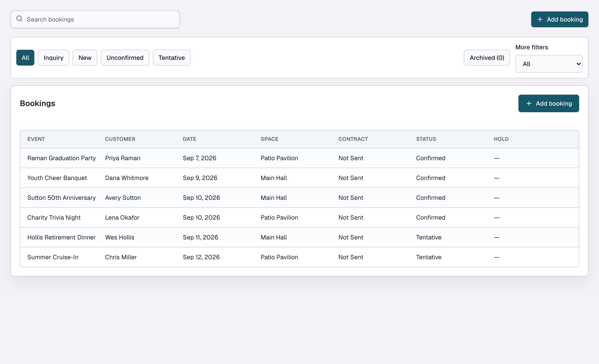Click customer Avery Sutton
The height and width of the screenshot is (364, 599).
(123, 198)
